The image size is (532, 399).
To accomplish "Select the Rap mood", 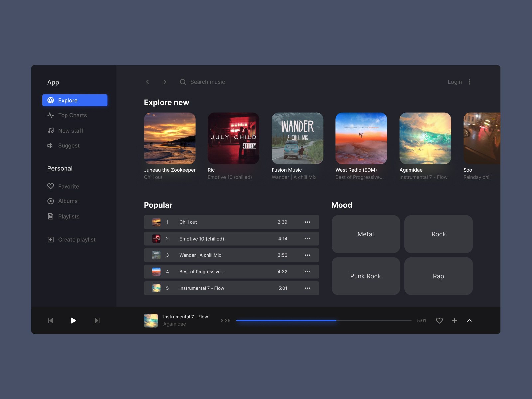I will coord(439,276).
